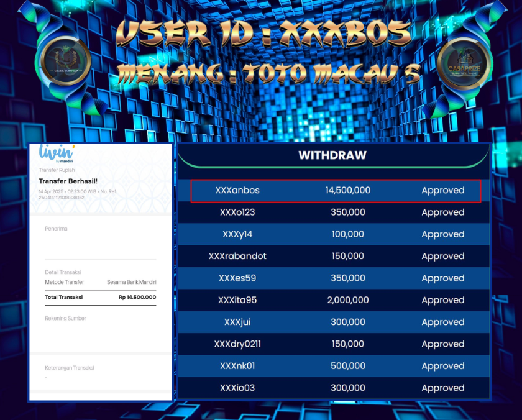Click the Rekening Sumber section
The width and height of the screenshot is (522, 420).
click(x=65, y=319)
